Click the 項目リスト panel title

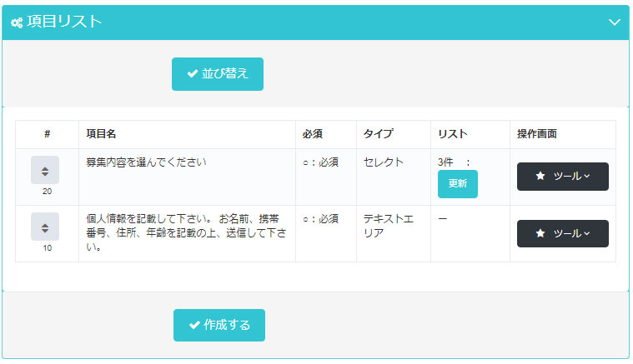[64, 22]
